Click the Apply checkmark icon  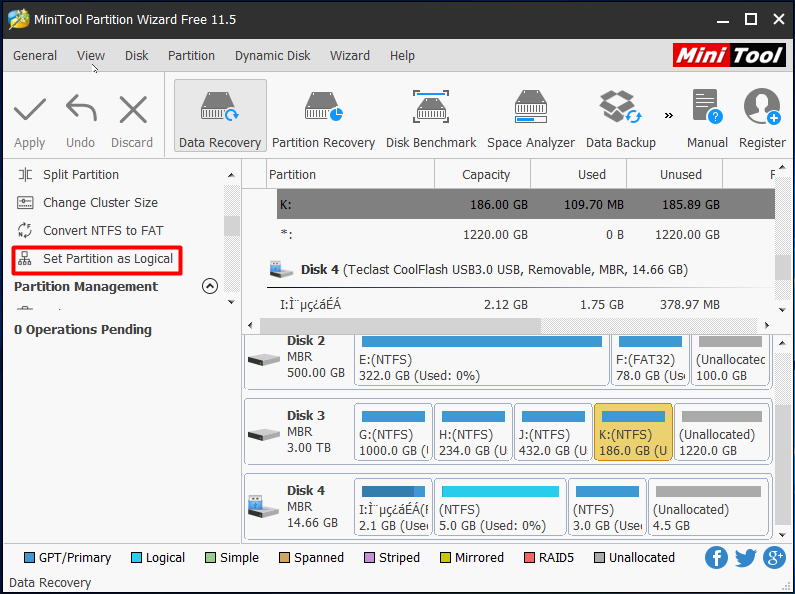click(x=30, y=110)
